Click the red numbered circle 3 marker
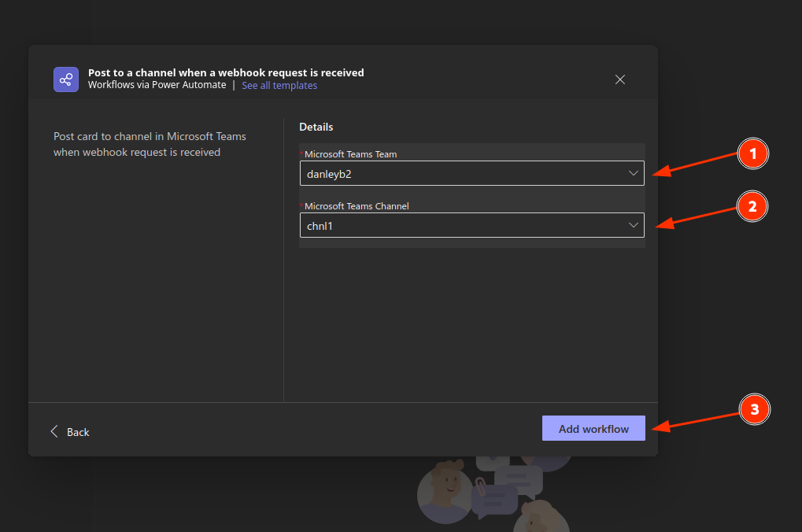Screen dimensions: 802x532 point(754,409)
